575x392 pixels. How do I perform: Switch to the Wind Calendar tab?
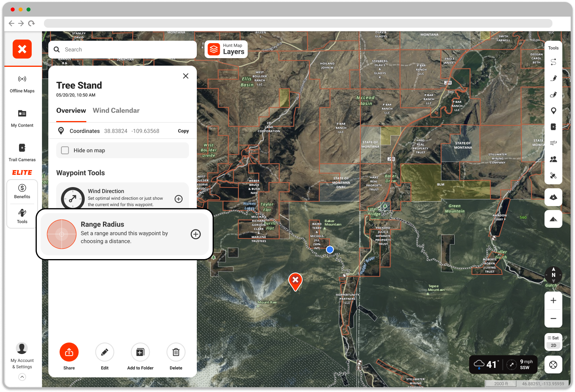point(116,111)
